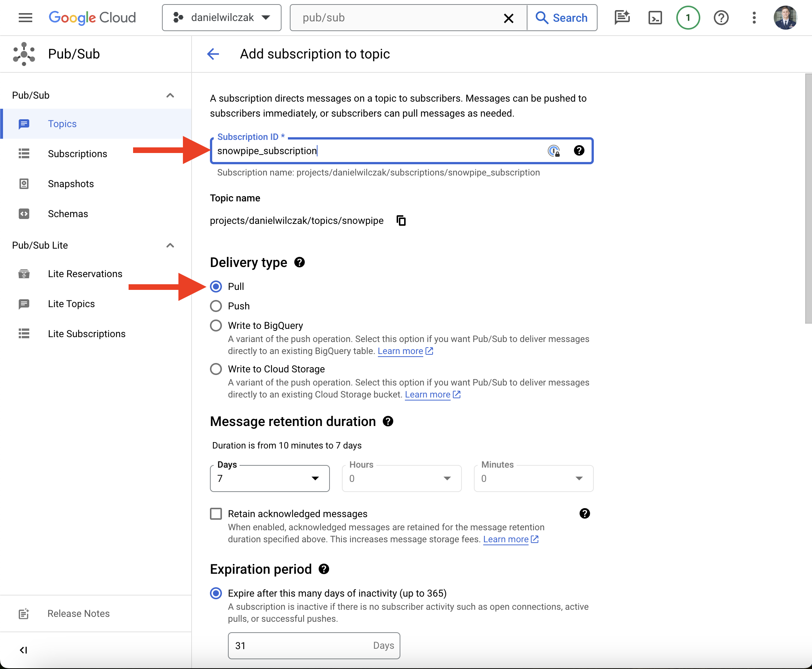This screenshot has width=812, height=669.
Task: Click the Google Cloud logo
Action: pyautogui.click(x=92, y=18)
